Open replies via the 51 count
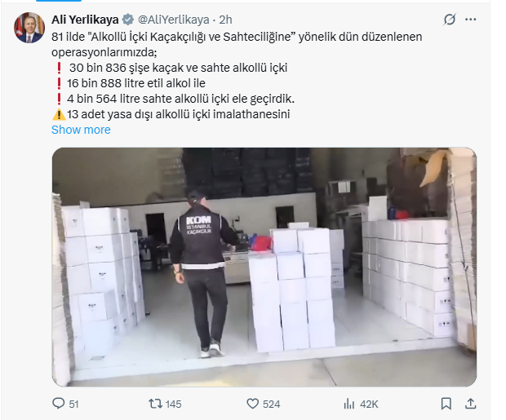The image size is (506, 420). pyautogui.click(x=73, y=405)
